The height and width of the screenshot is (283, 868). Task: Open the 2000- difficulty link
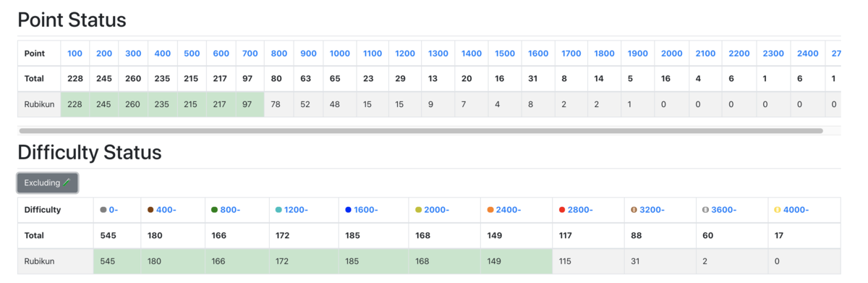coord(437,210)
